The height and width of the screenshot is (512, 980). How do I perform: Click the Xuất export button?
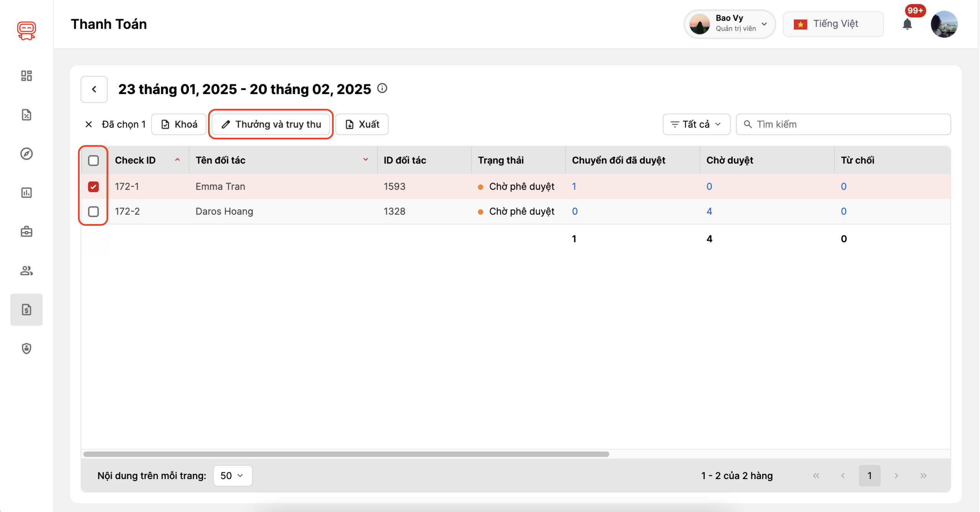pyautogui.click(x=362, y=124)
